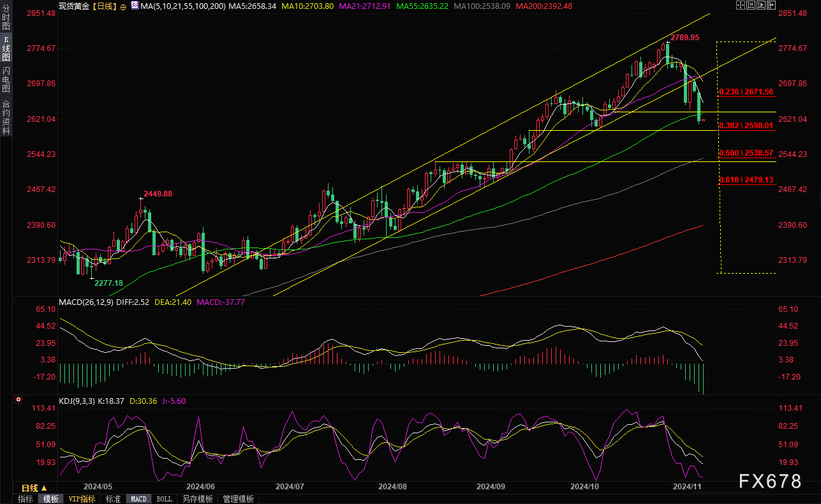Click the 另存模板 button
Screen dimensions: 821x504
coord(198,499)
